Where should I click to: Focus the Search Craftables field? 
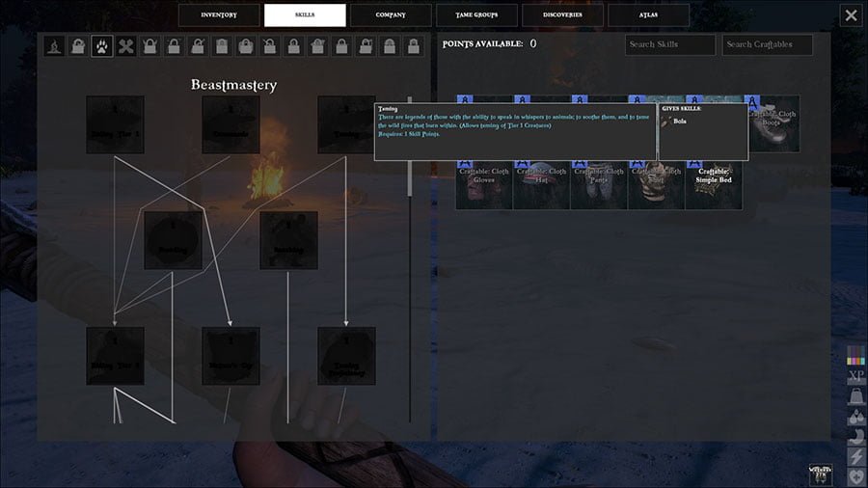pyautogui.click(x=767, y=44)
